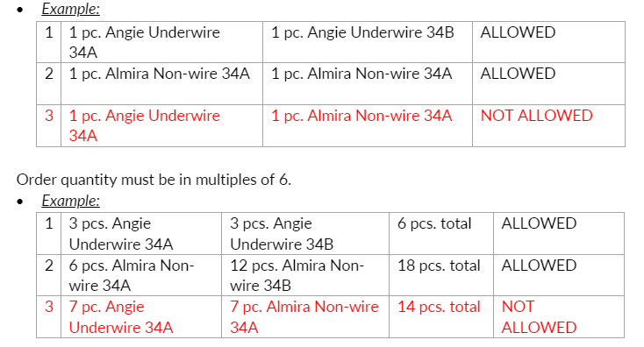Click the red "7 pc. Almira Non-wire 34A" cell
The height and width of the screenshot is (347, 644).
(305, 316)
